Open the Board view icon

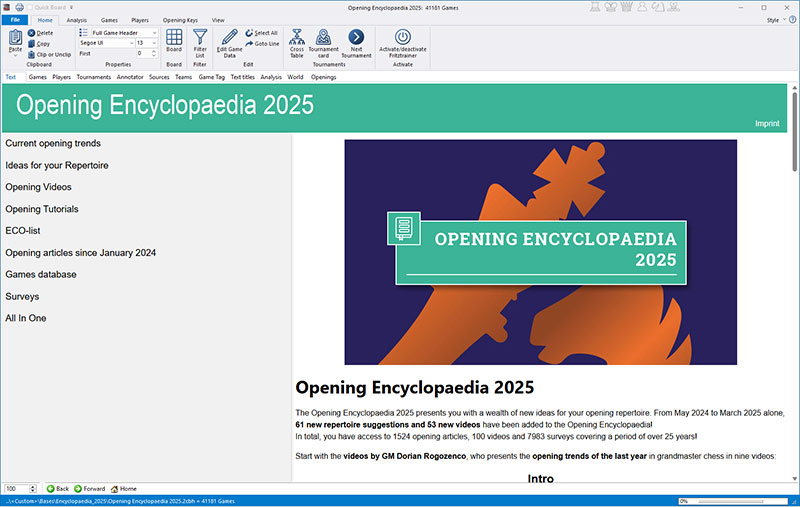[174, 40]
